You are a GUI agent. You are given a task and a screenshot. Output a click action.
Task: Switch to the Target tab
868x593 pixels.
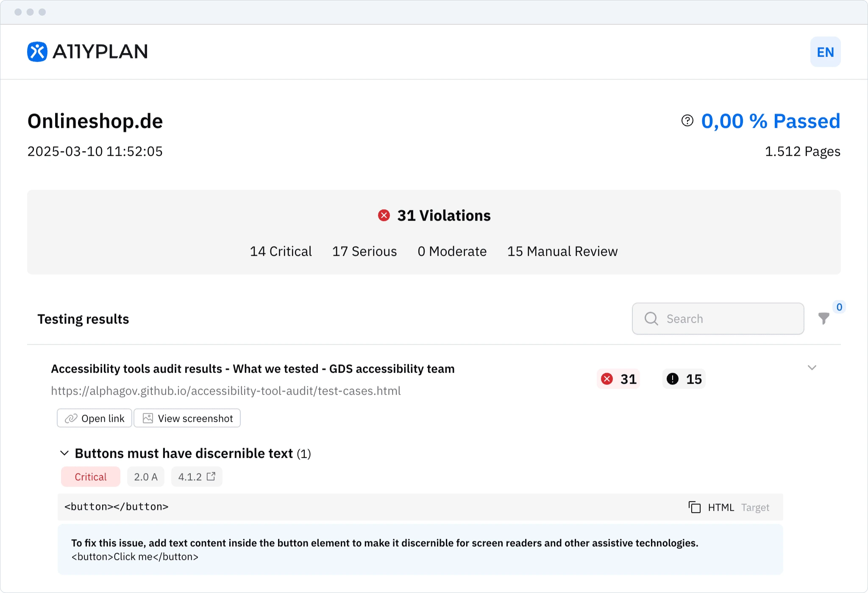point(755,507)
